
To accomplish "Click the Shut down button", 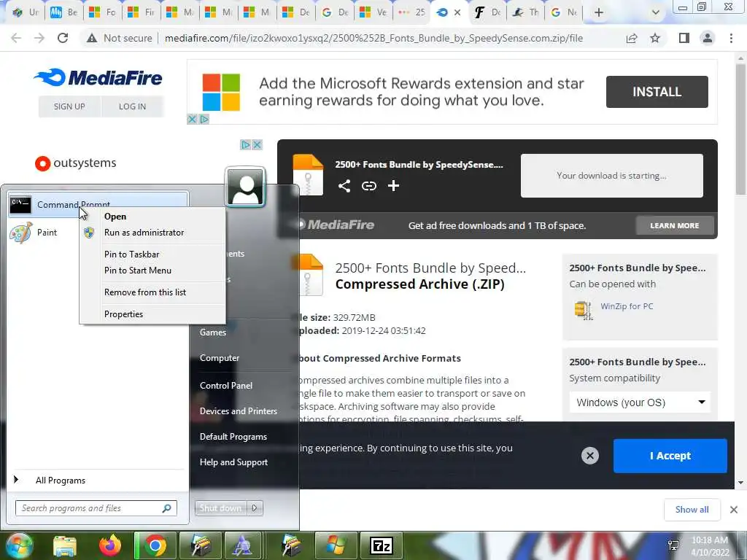I will tap(220, 508).
